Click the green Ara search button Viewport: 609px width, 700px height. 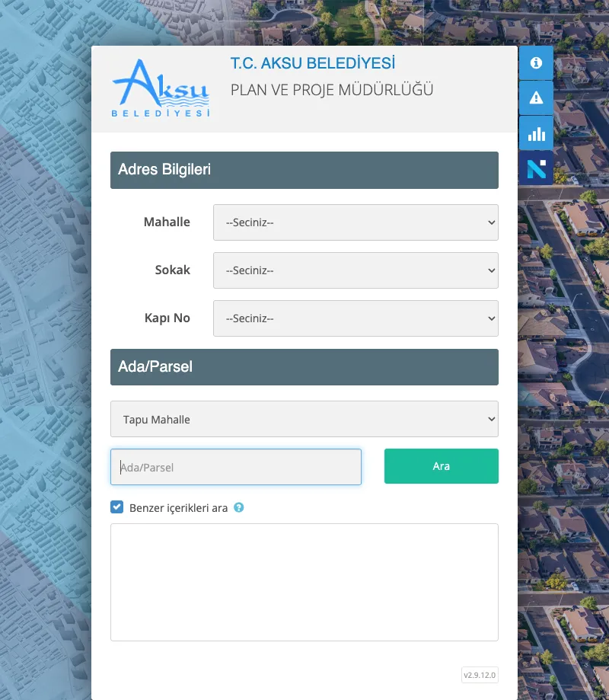[x=442, y=466]
